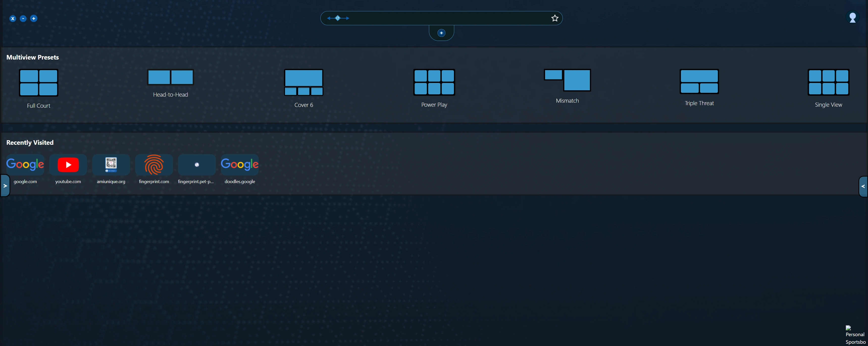Select the Power Play multiview preset
868x346 pixels.
434,82
